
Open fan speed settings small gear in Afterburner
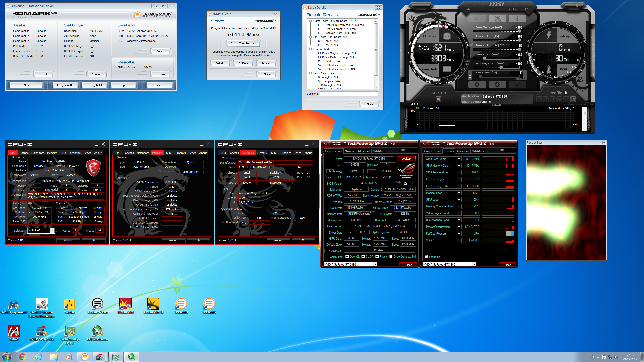tap(470, 76)
